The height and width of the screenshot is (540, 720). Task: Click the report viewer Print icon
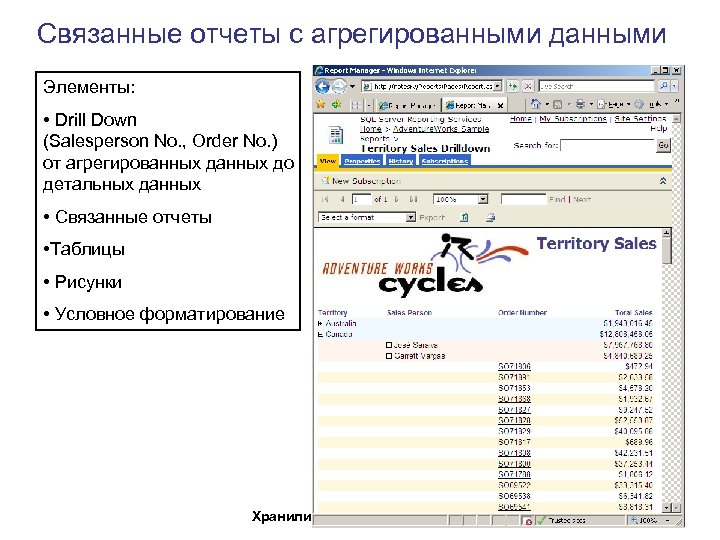[x=490, y=217]
